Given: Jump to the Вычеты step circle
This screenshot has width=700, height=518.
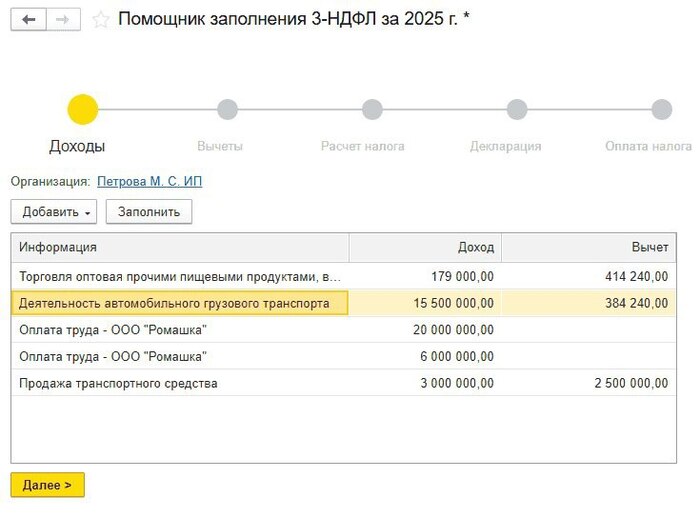Looking at the screenshot, I should pyautogui.click(x=227, y=109).
